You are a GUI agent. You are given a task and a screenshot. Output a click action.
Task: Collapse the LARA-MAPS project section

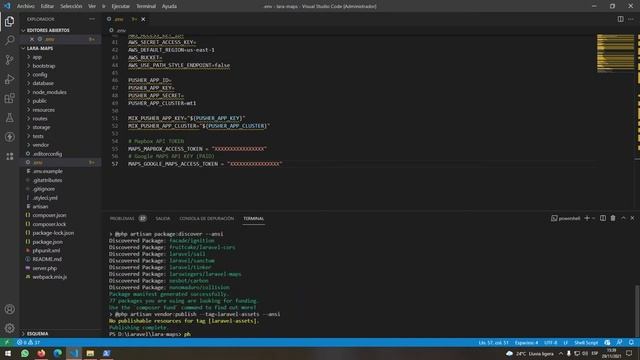[60, 48]
